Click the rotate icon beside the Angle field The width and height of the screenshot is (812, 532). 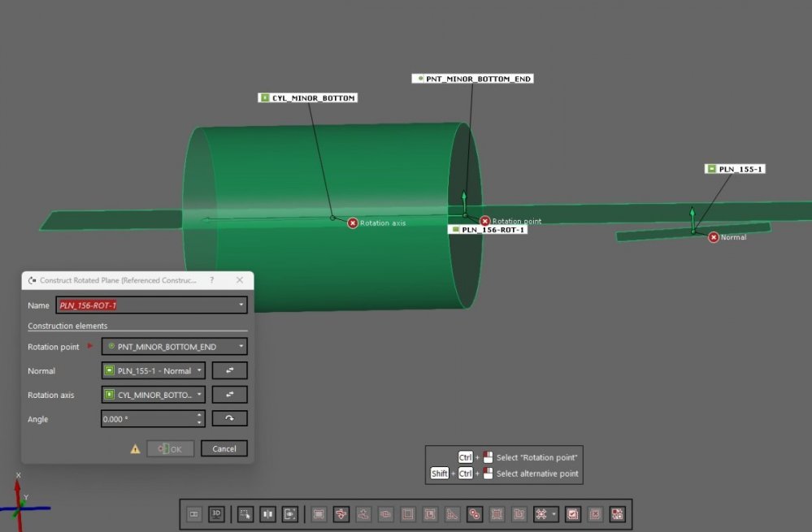coord(230,417)
